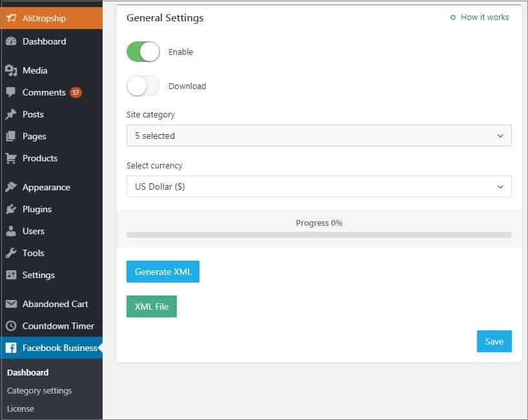Open AliDropship menu item
528x420 pixels.
(52, 18)
